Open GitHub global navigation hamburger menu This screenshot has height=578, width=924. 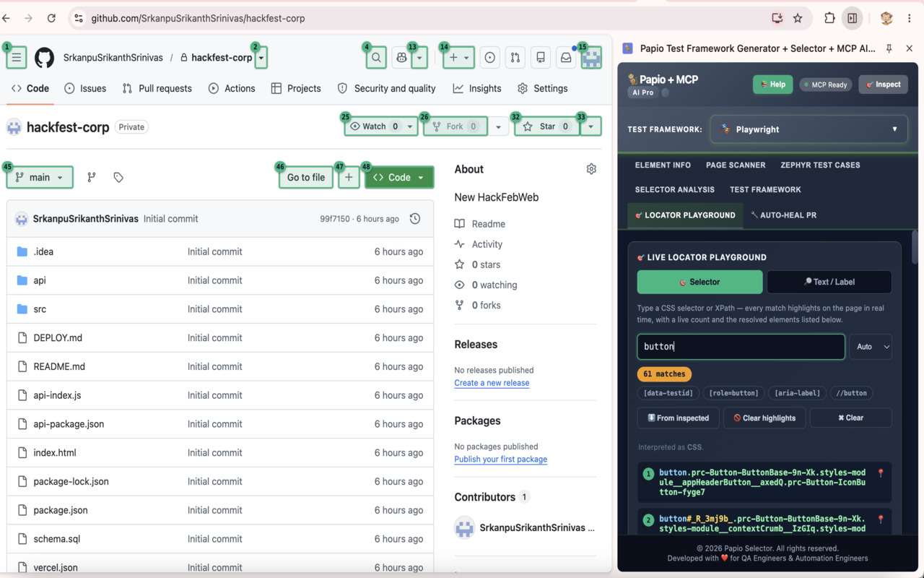[x=17, y=58]
